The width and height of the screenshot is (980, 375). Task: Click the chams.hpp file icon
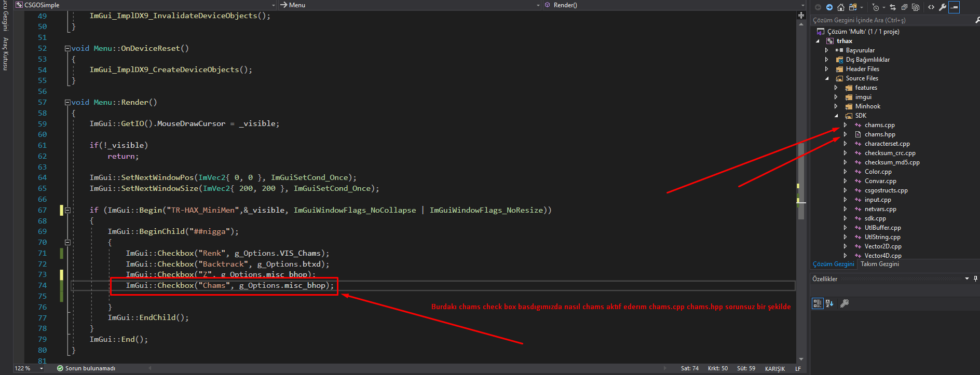[858, 134]
